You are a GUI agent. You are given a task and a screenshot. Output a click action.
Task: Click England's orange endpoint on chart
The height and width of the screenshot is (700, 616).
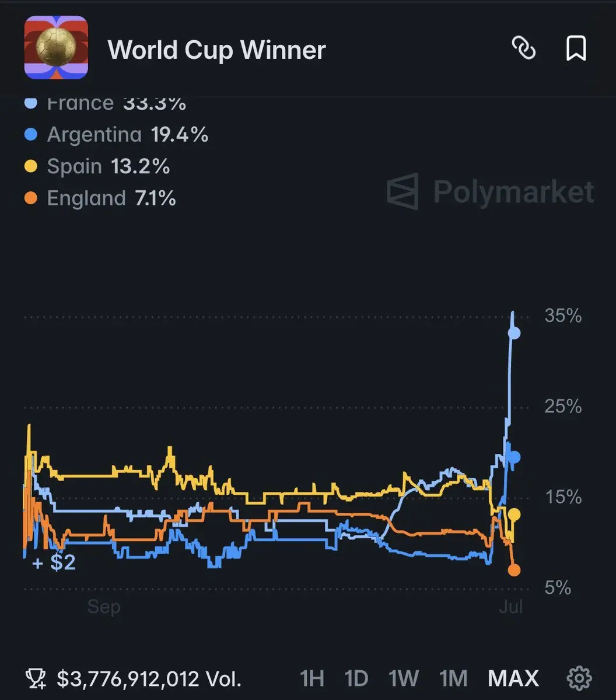click(514, 570)
